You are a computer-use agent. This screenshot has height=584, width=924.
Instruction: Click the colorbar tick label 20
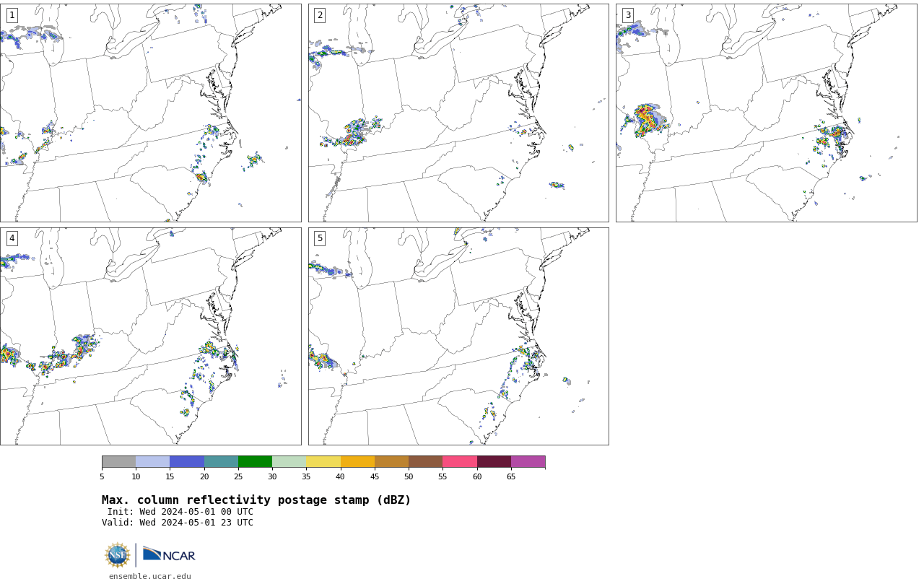pyautogui.click(x=204, y=476)
